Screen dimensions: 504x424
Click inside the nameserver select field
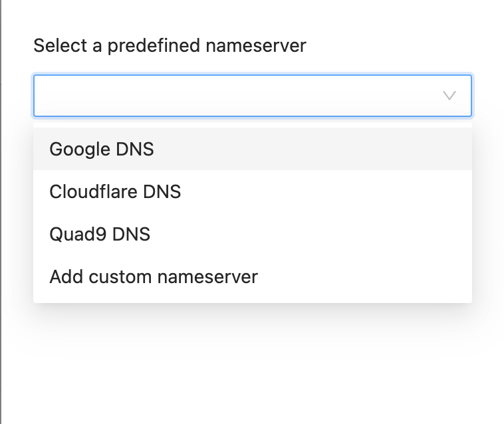[233, 96]
